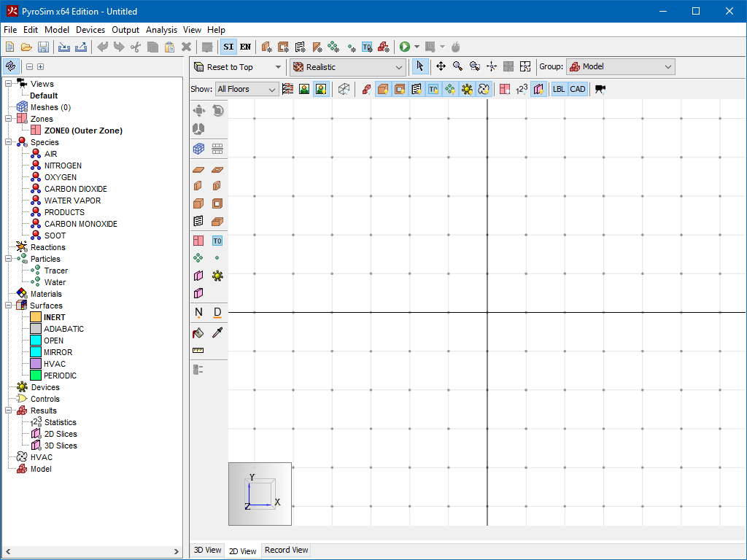
Task: Select the Meshes (0) tree item
Action: 50,107
